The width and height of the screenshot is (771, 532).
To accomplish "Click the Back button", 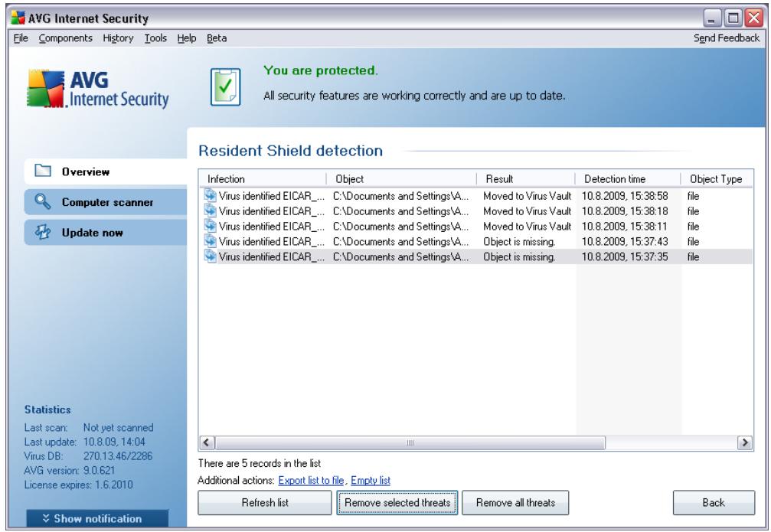I will click(x=714, y=502).
